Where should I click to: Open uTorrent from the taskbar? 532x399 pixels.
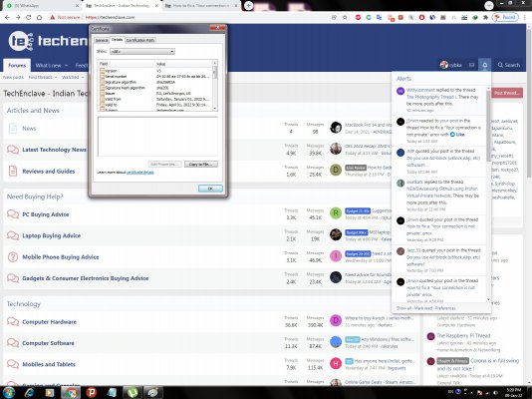click(x=133, y=393)
